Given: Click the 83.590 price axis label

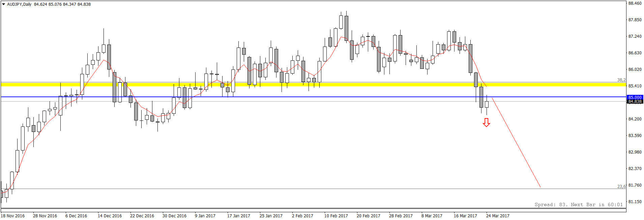Looking at the screenshot, I should coord(635,136).
